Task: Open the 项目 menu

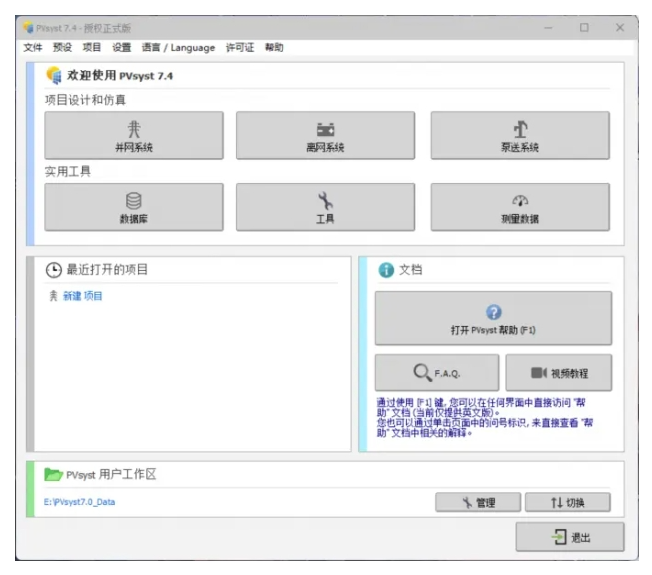Action: click(x=92, y=47)
